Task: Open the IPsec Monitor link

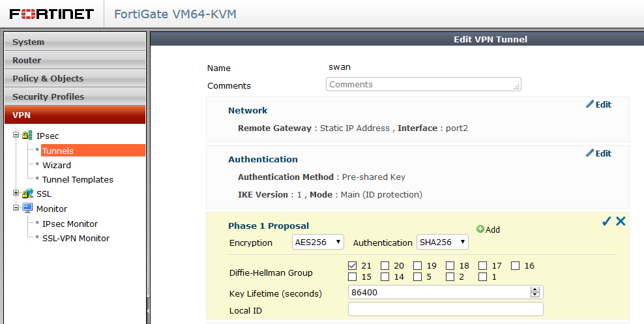Action: 70,224
